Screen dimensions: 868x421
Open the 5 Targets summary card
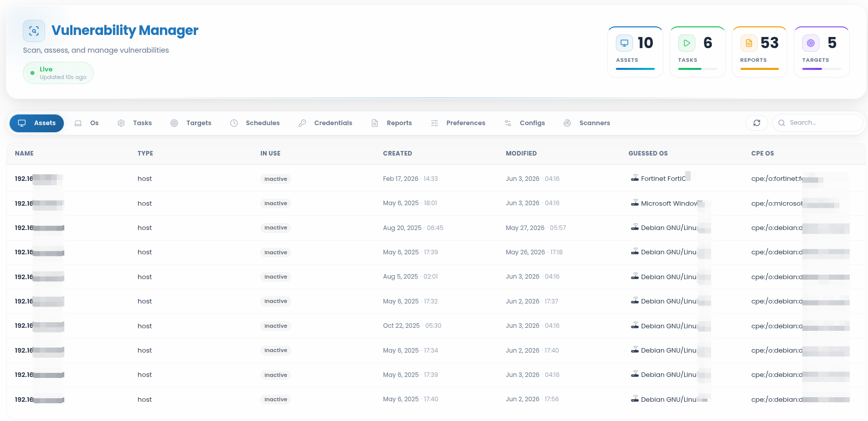coord(821,52)
